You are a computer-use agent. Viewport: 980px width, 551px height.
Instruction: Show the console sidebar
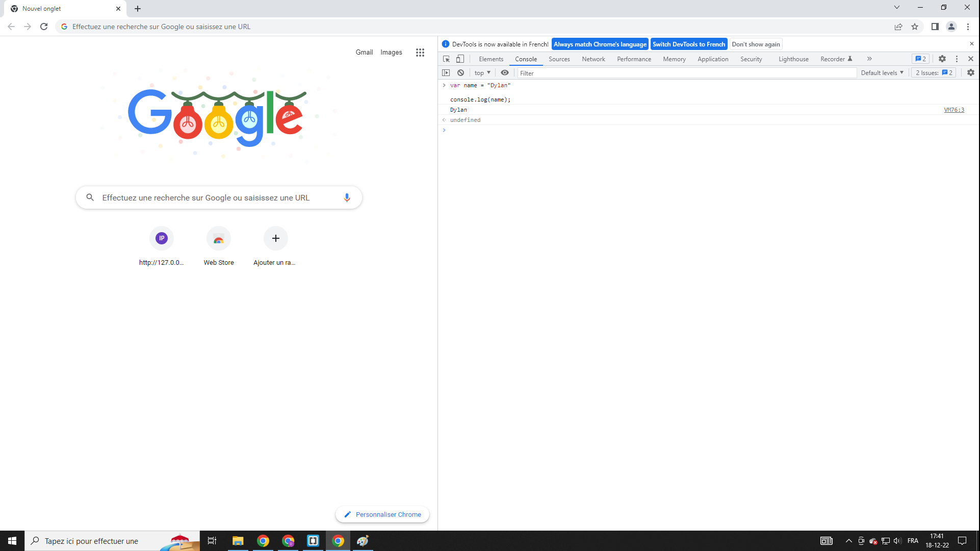coord(446,73)
